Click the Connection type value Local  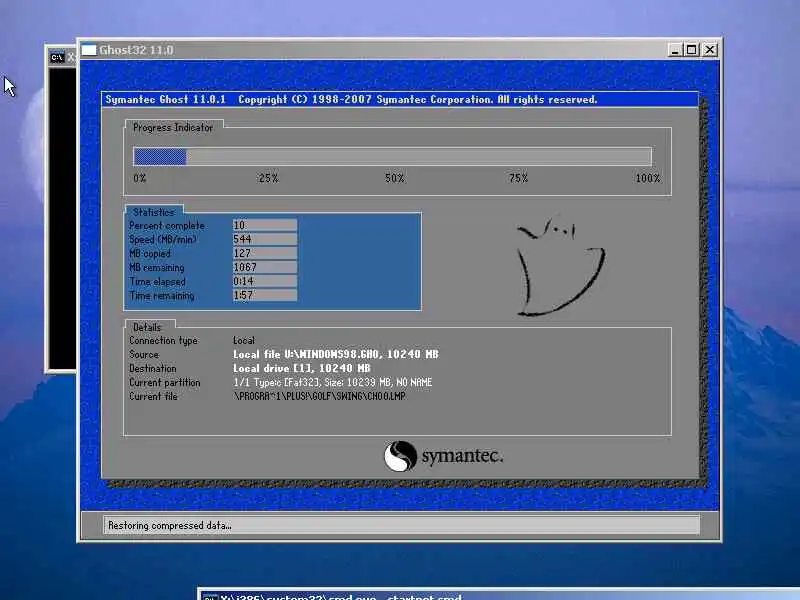(x=244, y=340)
